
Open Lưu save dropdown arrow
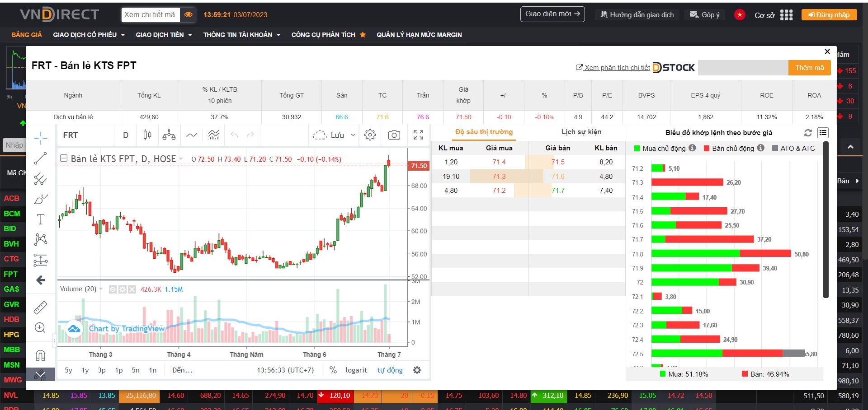pyautogui.click(x=353, y=135)
